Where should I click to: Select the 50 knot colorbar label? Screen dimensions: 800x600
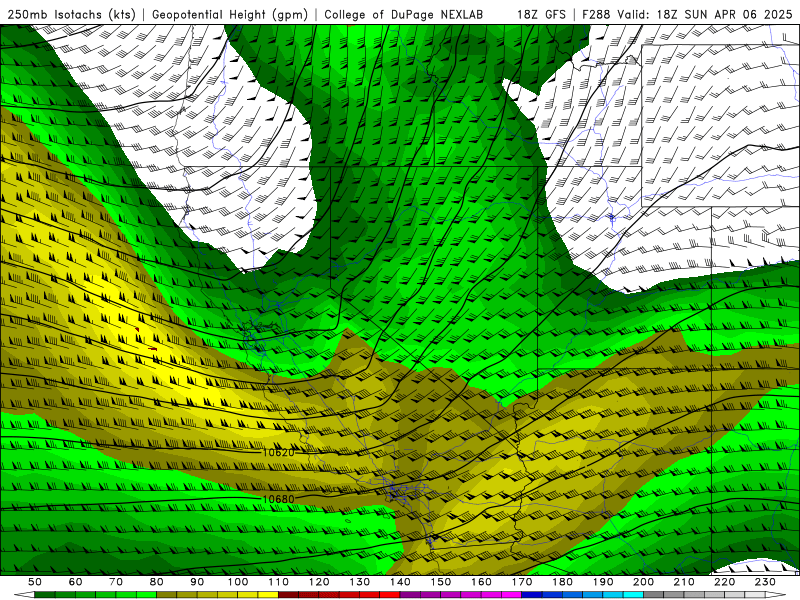[35, 582]
